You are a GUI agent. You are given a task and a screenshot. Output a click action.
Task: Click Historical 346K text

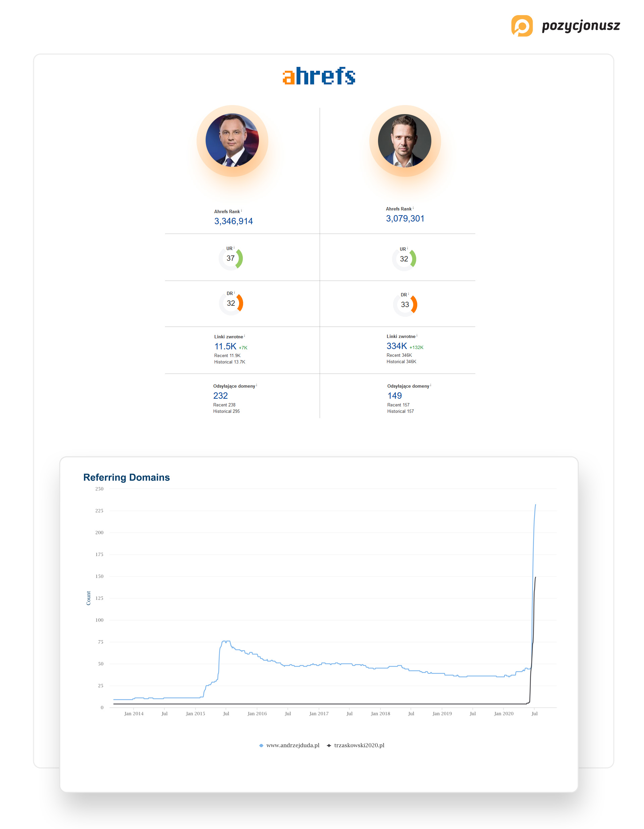[x=401, y=362]
